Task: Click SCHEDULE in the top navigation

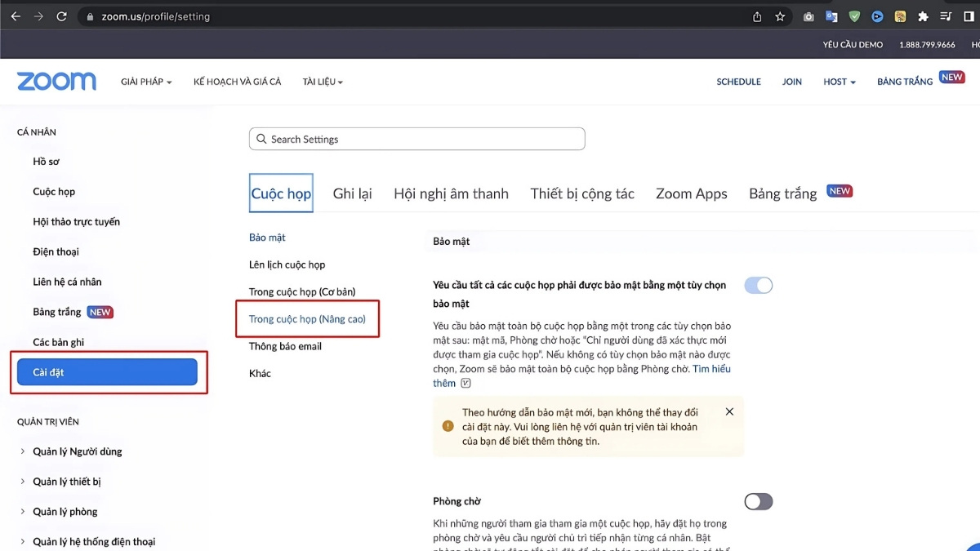Action: tap(739, 82)
